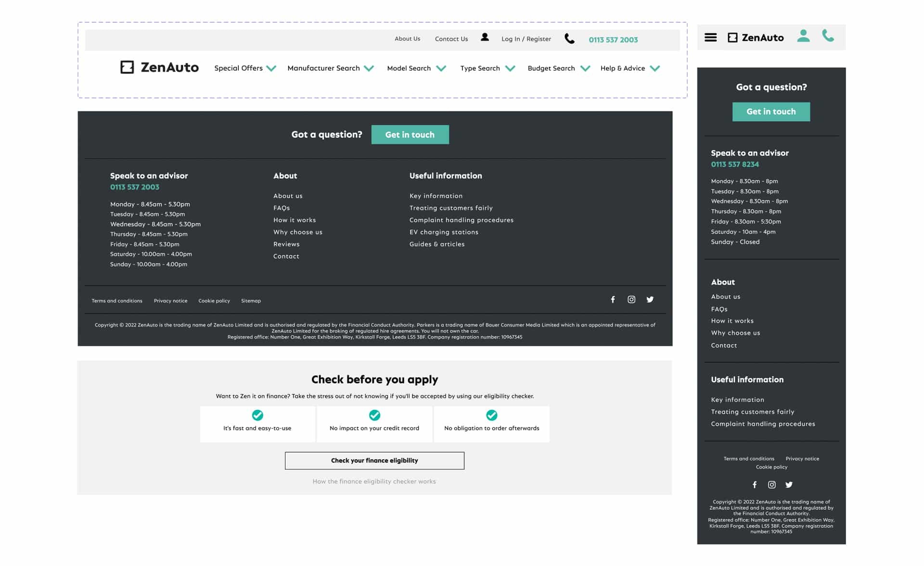Tap the green account icon in mobile header

click(803, 36)
